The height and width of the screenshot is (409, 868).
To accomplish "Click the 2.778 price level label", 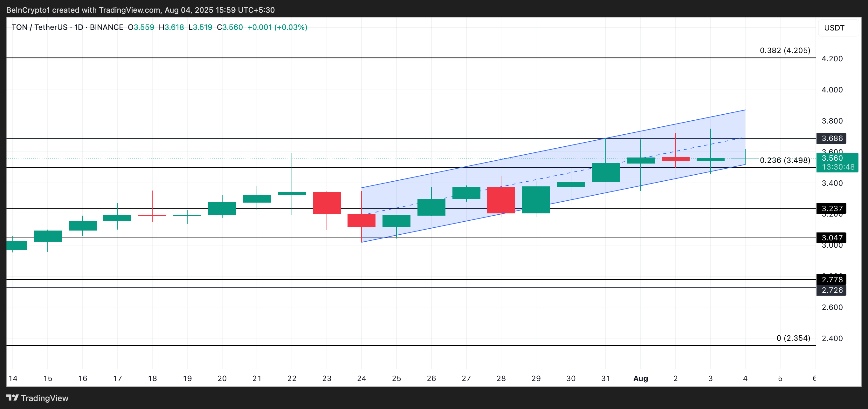I will (x=832, y=280).
